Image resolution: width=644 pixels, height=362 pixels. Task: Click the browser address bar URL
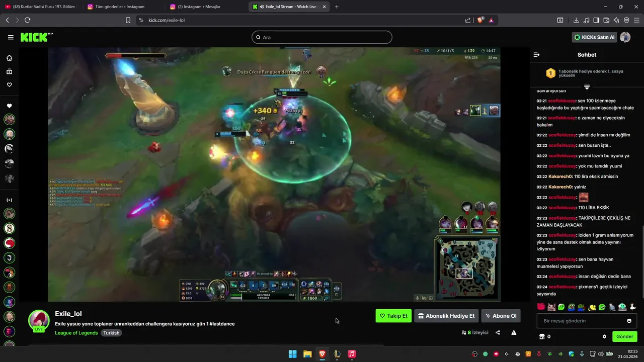(166, 20)
